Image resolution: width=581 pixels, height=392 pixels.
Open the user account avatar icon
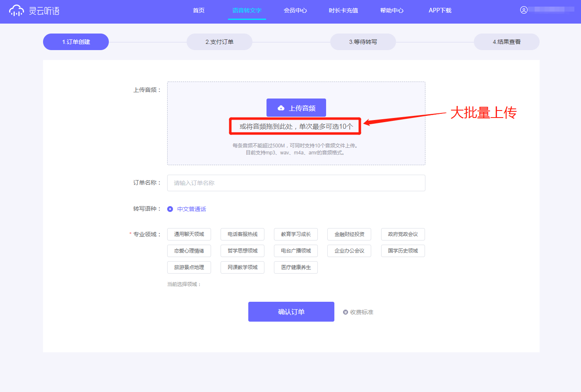pyautogui.click(x=523, y=10)
